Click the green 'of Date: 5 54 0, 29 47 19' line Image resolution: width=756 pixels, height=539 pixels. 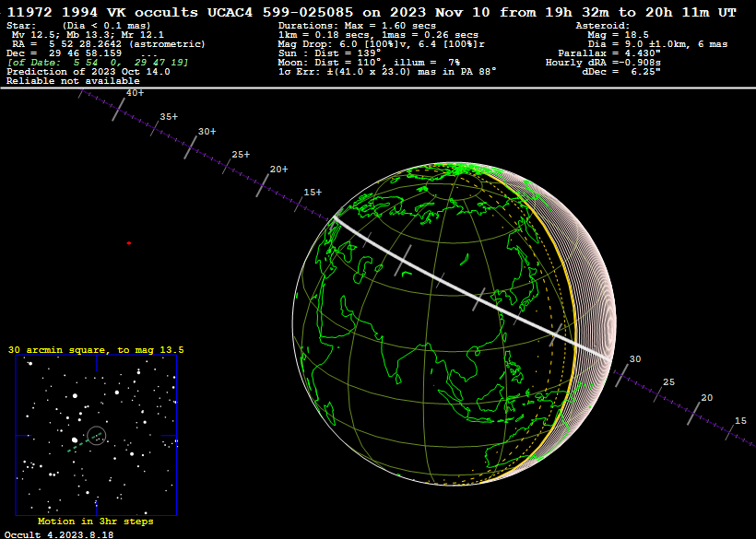coord(98,63)
